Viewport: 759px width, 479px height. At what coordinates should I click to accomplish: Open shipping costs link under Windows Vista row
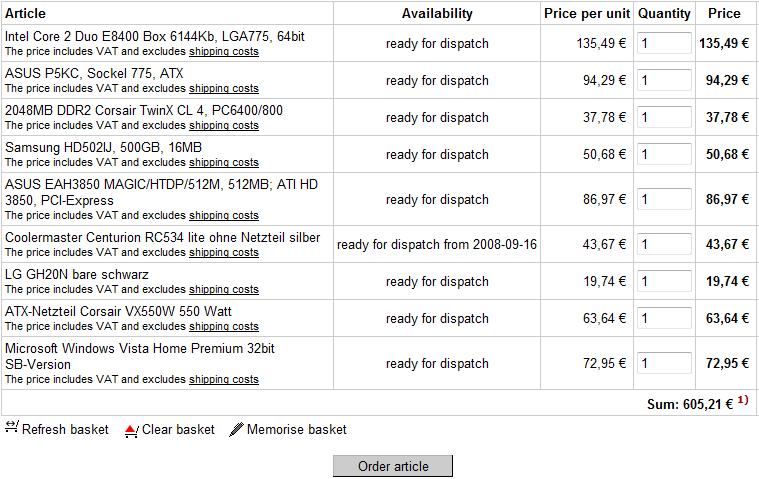click(x=224, y=379)
